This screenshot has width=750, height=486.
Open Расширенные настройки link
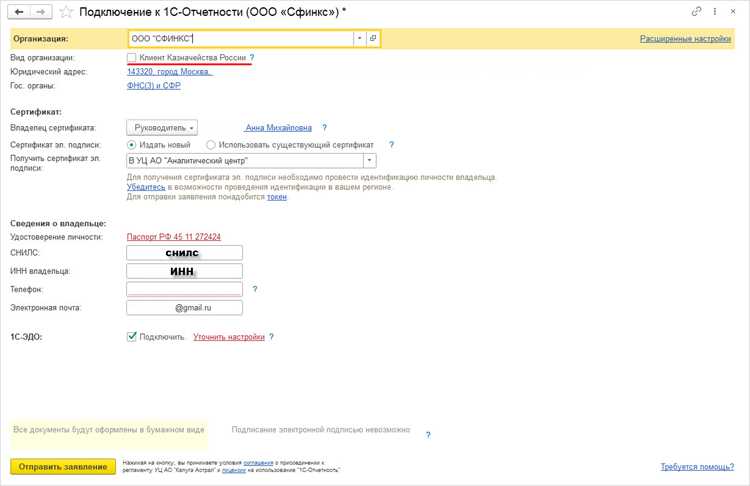tap(685, 38)
